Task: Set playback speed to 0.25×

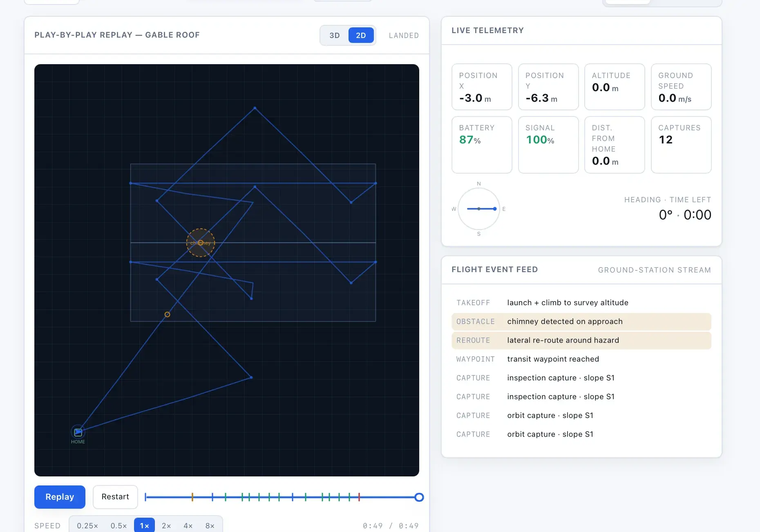Action: [x=87, y=525]
